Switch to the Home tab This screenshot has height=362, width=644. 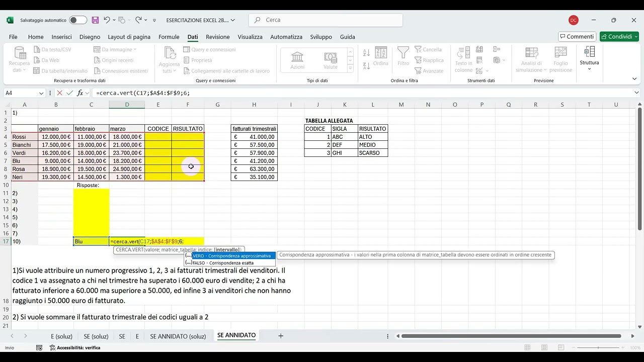pos(36,37)
